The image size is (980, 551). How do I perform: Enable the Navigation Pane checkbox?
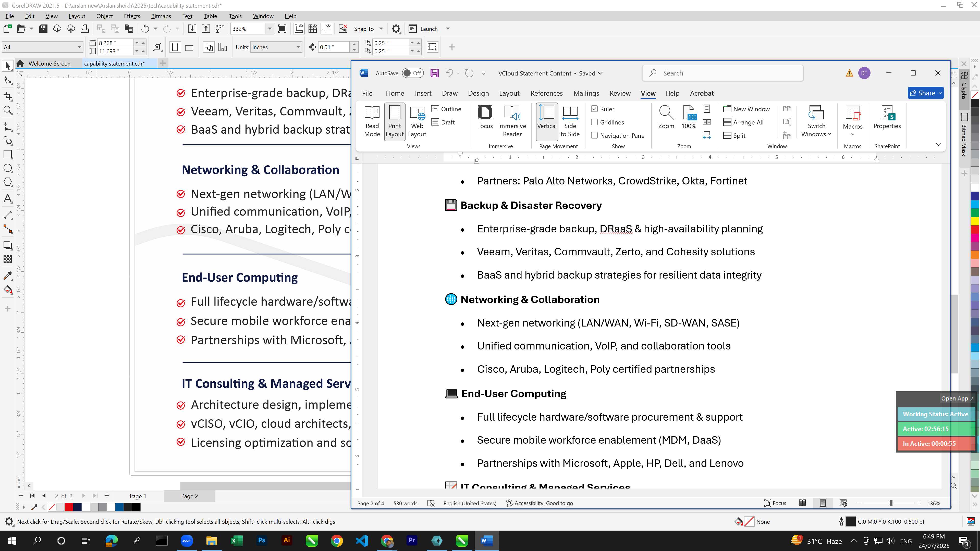coord(594,135)
